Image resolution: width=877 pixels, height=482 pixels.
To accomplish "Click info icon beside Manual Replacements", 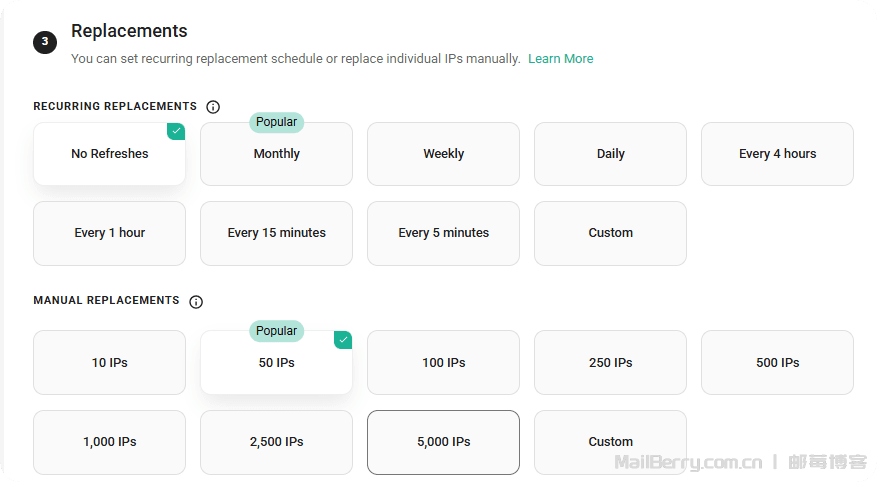I will click(196, 302).
